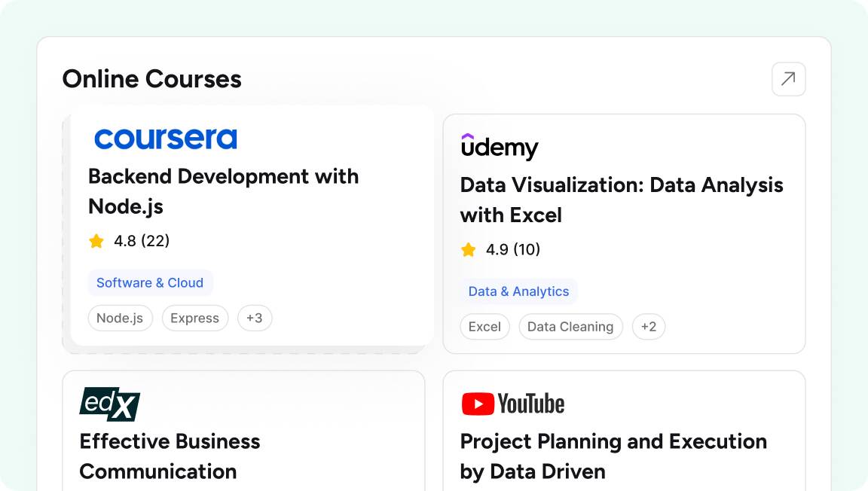868x491 pixels.
Task: Click the Node.js skill tag
Action: pyautogui.click(x=120, y=319)
